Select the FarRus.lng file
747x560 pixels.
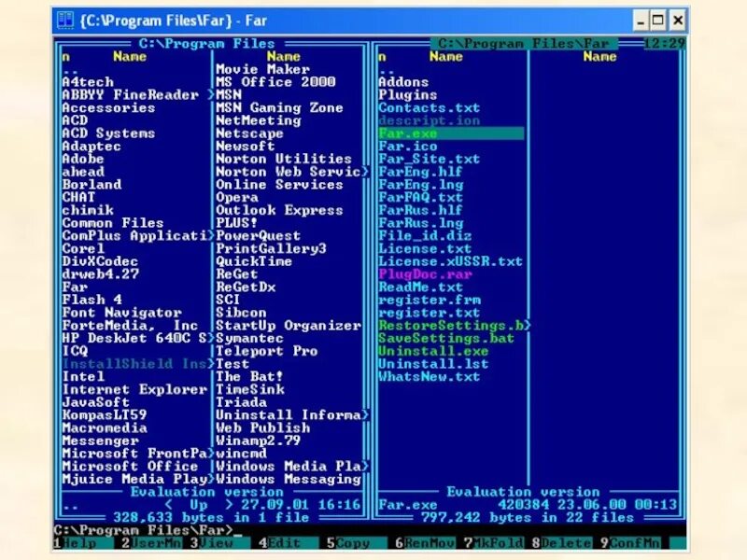coord(421,223)
